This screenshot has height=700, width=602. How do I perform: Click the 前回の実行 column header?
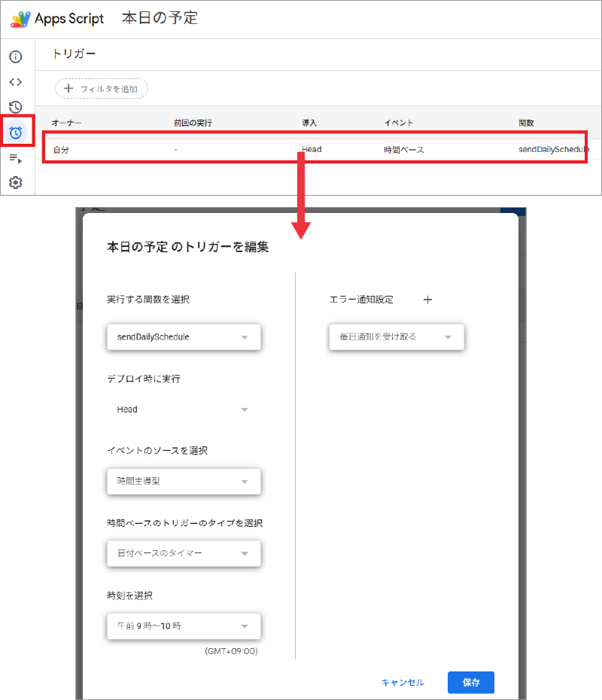[193, 123]
